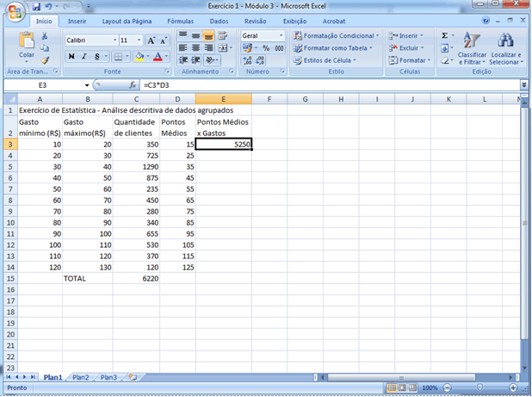Insert a new worksheet tab icon
The image size is (532, 397).
pos(133,377)
